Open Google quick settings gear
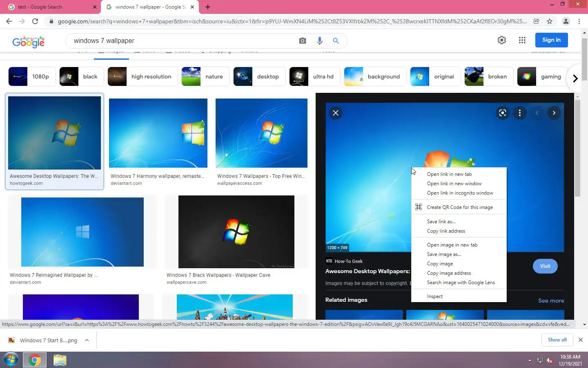Viewport: 588px width, 368px height. (x=502, y=40)
